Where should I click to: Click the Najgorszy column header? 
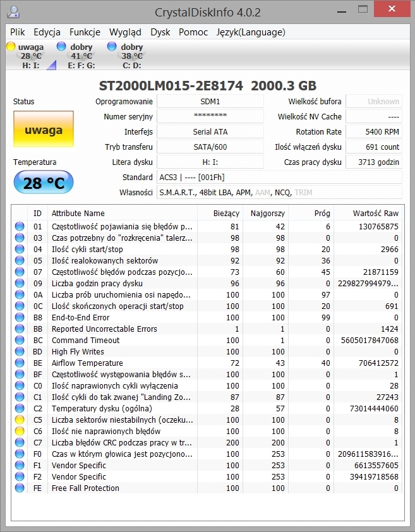click(265, 213)
